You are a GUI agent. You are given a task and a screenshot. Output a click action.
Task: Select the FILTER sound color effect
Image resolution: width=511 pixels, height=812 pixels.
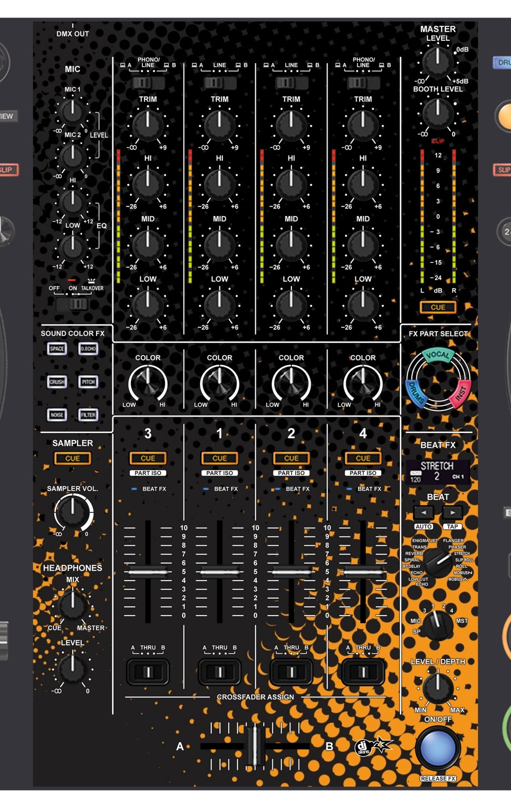pyautogui.click(x=88, y=415)
